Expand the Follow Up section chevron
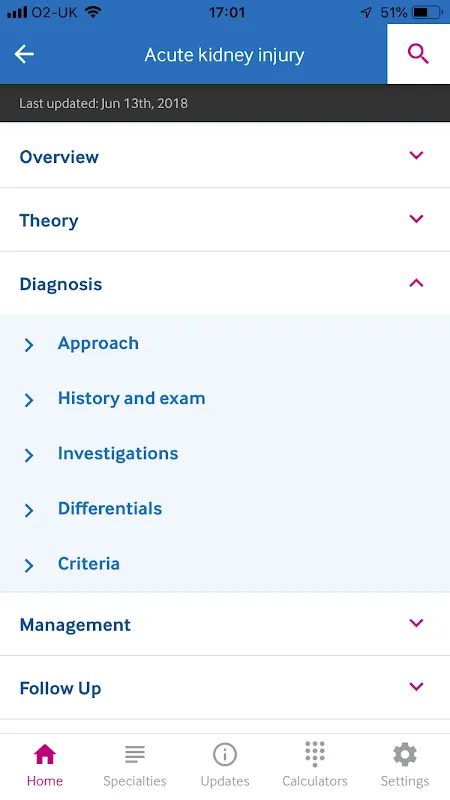 [x=416, y=687]
